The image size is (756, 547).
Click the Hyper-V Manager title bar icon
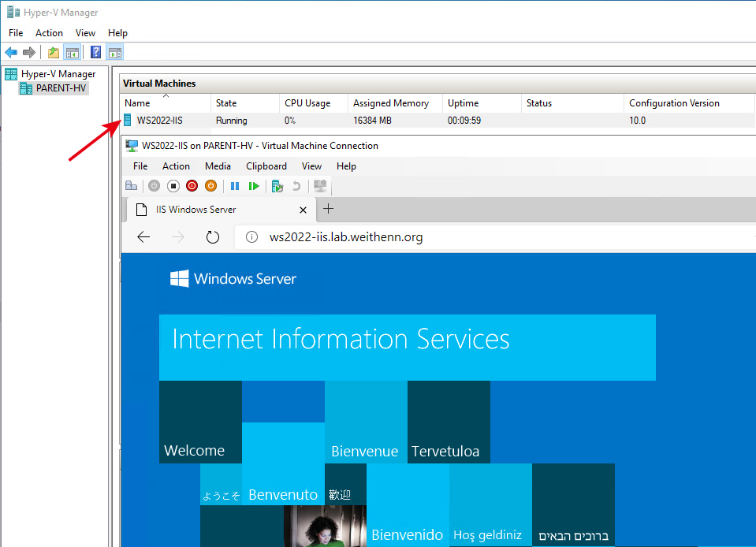(x=13, y=12)
